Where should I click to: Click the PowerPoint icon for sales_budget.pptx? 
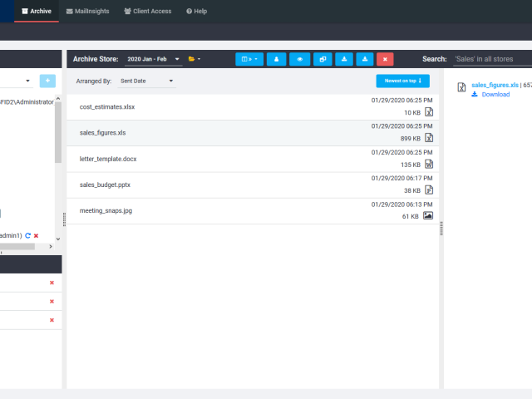(x=429, y=190)
